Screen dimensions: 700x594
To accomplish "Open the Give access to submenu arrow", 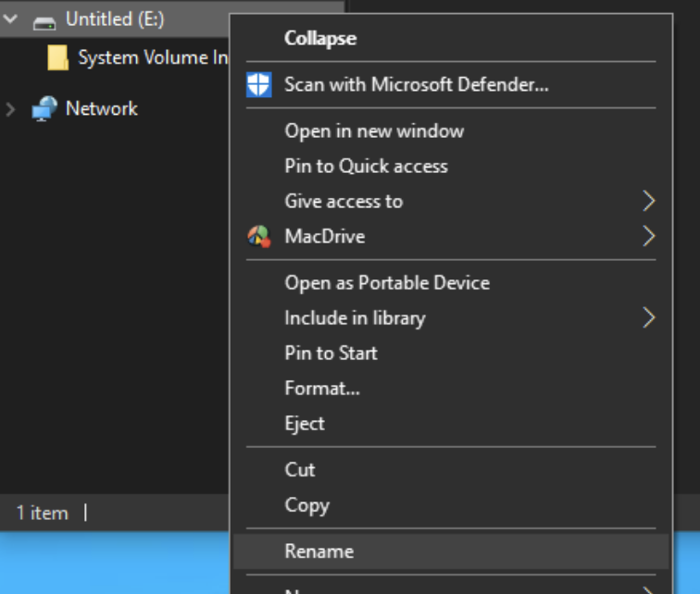I will 649,201.
